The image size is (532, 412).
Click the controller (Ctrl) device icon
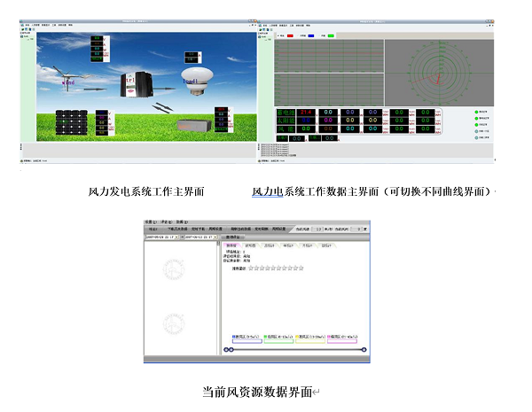coord(136,82)
